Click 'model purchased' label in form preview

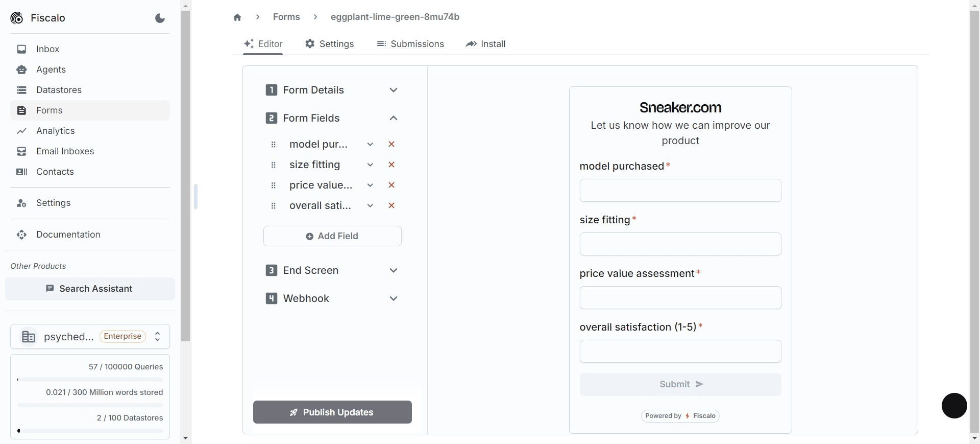click(x=622, y=166)
